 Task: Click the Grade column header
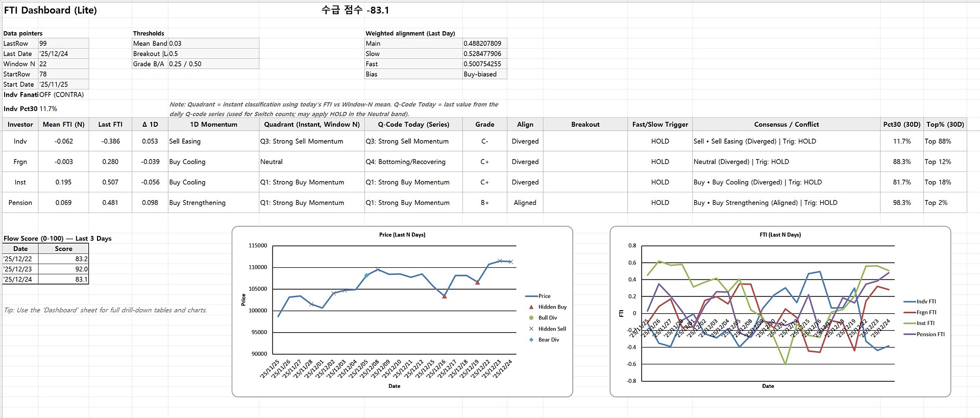(x=485, y=124)
